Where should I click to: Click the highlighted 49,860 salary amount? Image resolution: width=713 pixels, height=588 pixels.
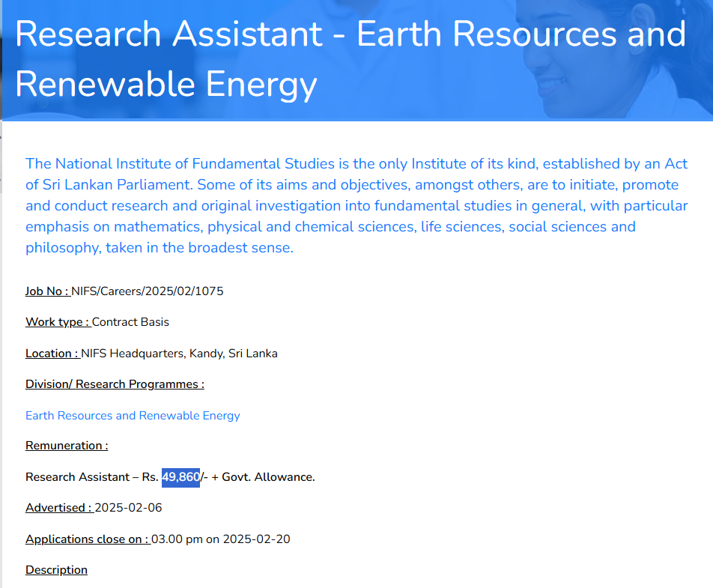pos(180,477)
